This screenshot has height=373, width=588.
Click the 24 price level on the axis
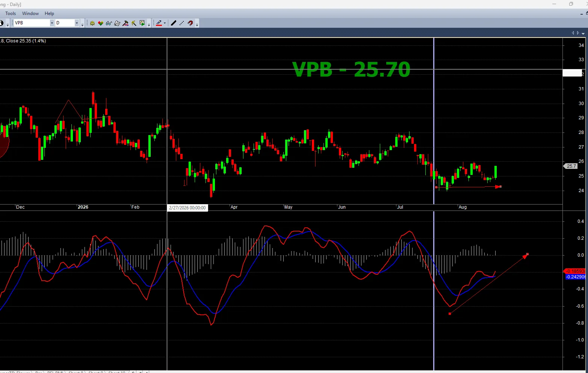pos(581,191)
